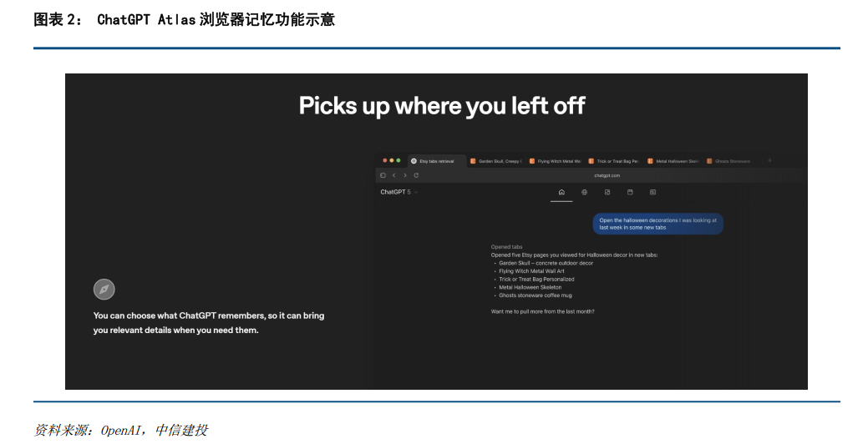Go forward with the right arrow
This screenshot has width=868, height=444.
coord(405,175)
